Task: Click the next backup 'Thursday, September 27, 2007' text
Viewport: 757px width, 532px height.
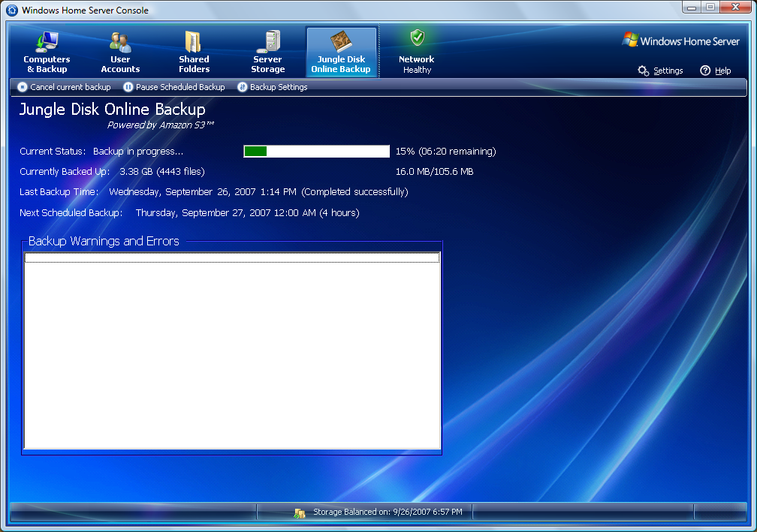Action: [x=204, y=212]
